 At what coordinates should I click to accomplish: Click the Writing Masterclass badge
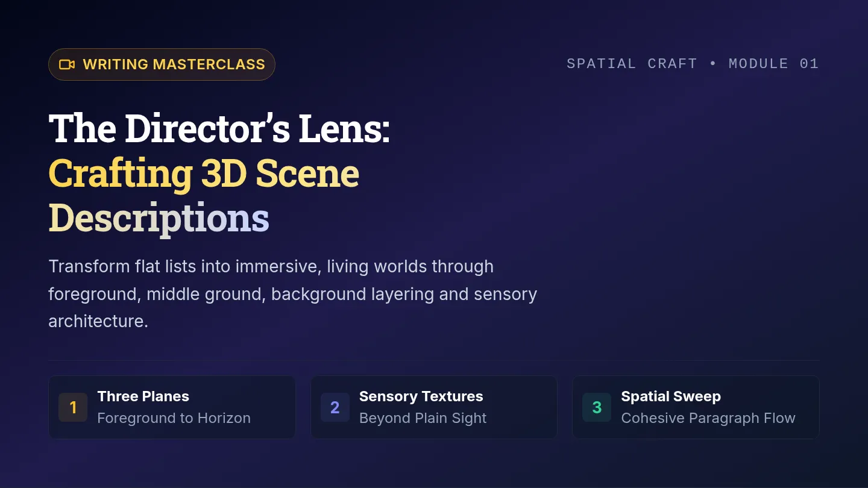pyautogui.click(x=162, y=64)
